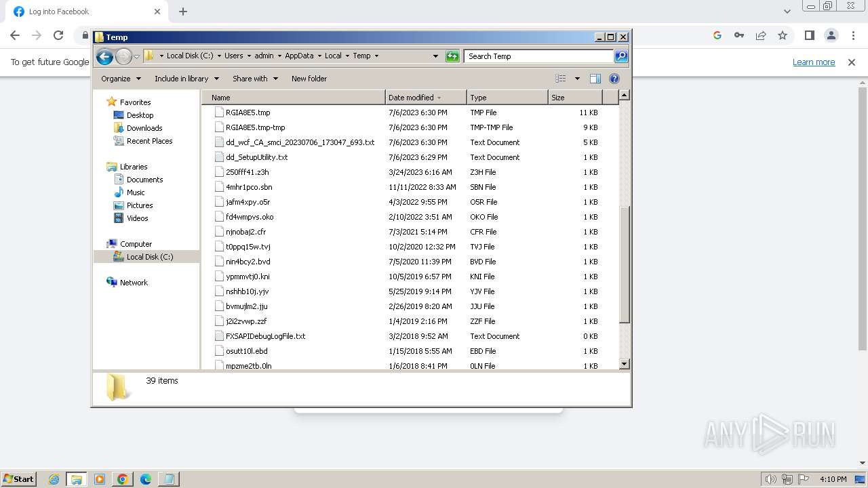
Task: Open the Chrome profile avatar
Action: click(x=831, y=35)
